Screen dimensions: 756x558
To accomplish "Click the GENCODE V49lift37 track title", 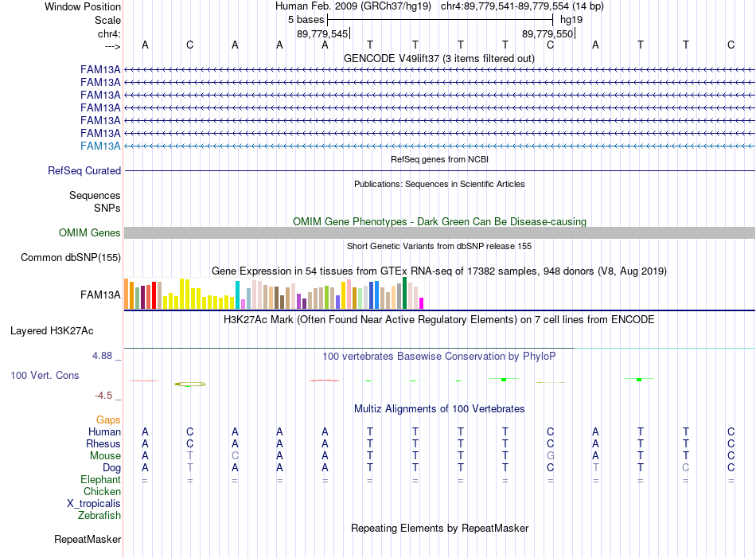I will [439, 58].
